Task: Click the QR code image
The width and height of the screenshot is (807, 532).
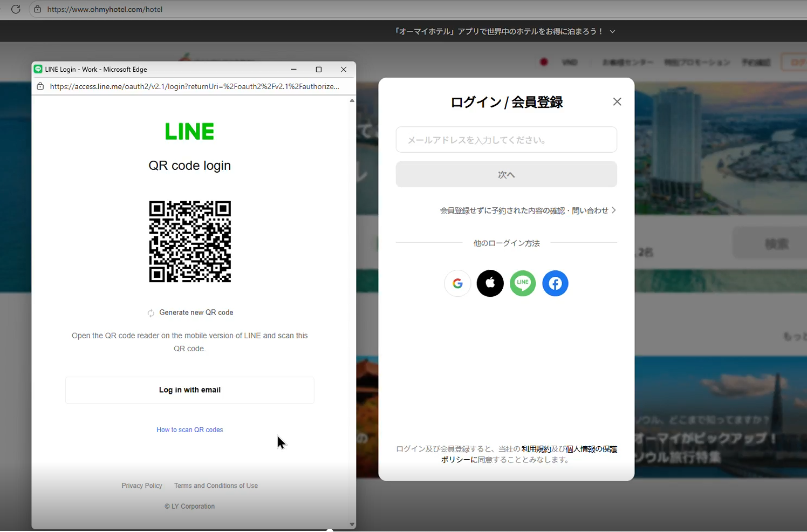Action: click(x=190, y=242)
